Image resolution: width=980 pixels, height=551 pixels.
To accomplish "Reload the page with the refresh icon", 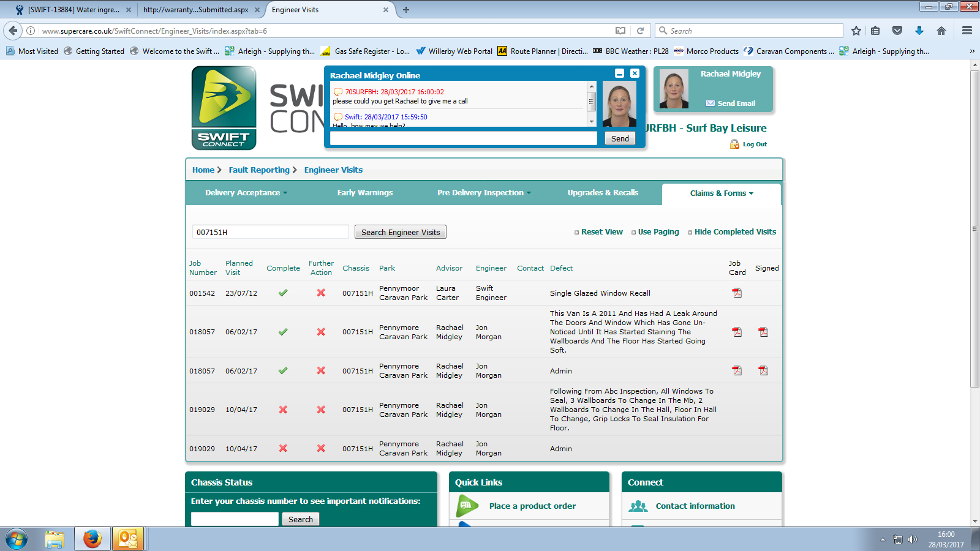I will (640, 31).
